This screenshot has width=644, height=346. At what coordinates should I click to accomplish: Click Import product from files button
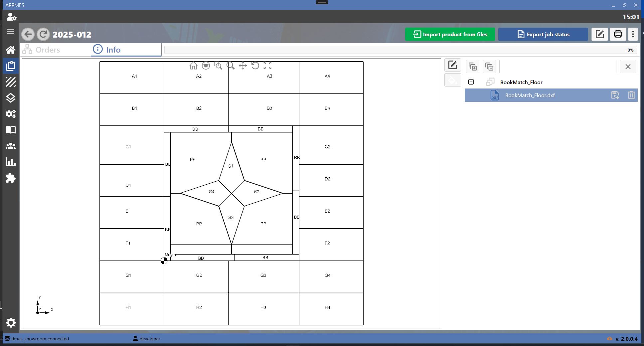[x=450, y=34]
